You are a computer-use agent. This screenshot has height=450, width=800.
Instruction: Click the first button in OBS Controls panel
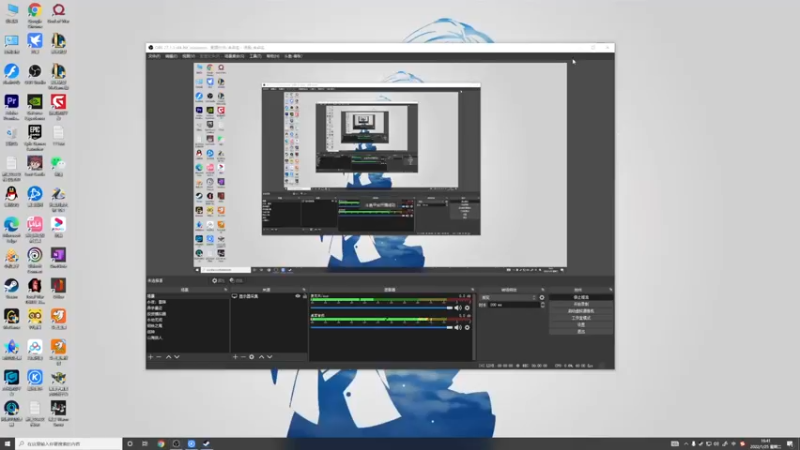(x=581, y=297)
